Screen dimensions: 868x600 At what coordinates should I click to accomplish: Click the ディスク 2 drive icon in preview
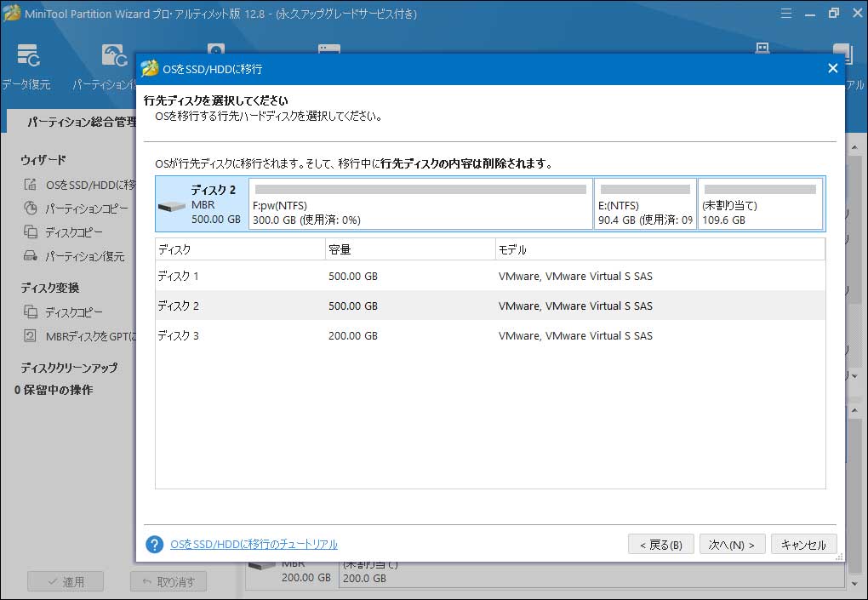[172, 207]
